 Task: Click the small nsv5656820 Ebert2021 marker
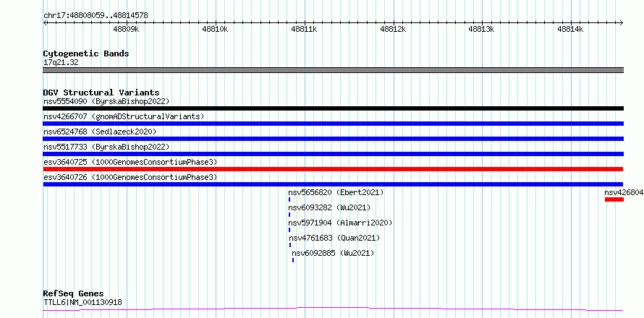[289, 199]
